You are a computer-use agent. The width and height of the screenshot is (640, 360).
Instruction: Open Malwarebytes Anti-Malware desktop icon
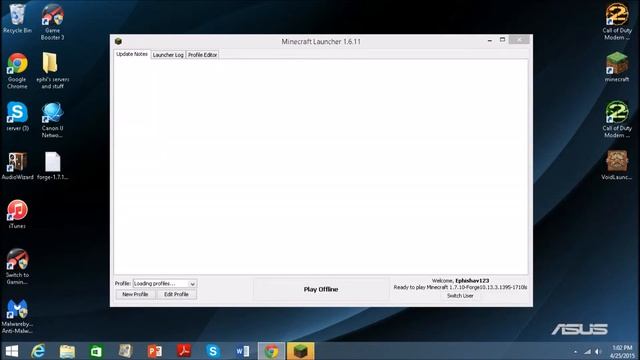tap(17, 316)
